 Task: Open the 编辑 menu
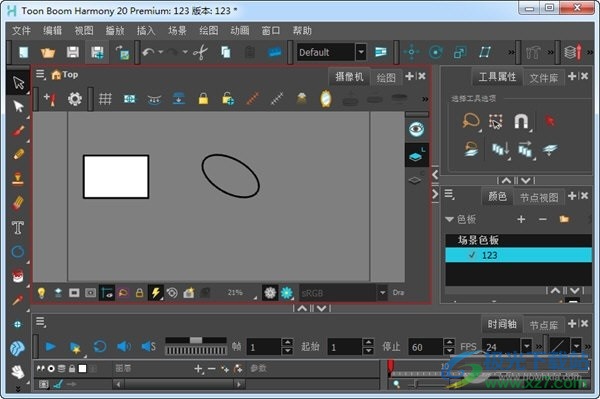52,31
